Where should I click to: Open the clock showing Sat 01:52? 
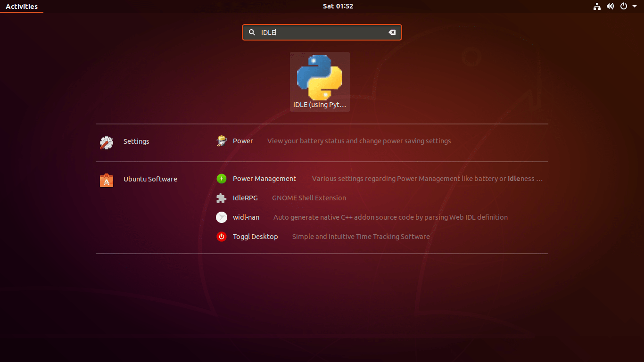[x=338, y=6]
